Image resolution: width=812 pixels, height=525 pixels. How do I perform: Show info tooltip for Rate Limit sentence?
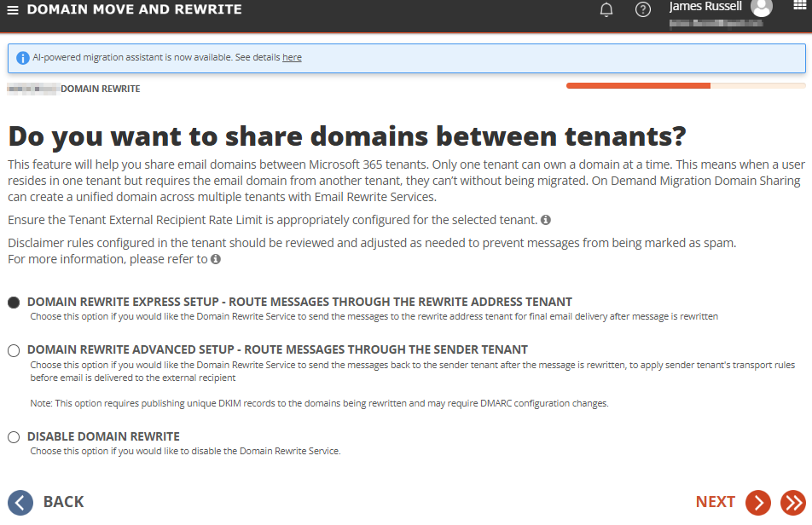[546, 220]
